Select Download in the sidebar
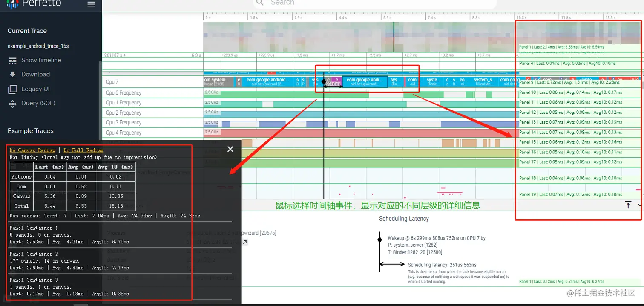This screenshot has width=644, height=306. click(35, 74)
